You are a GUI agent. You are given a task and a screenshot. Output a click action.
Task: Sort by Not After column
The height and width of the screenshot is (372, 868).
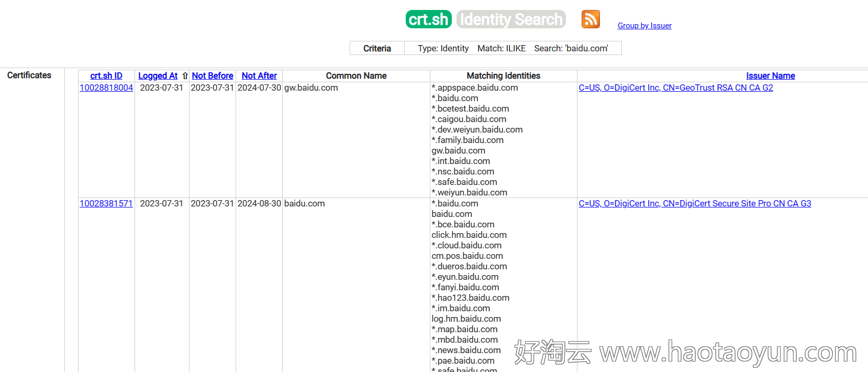pos(259,76)
